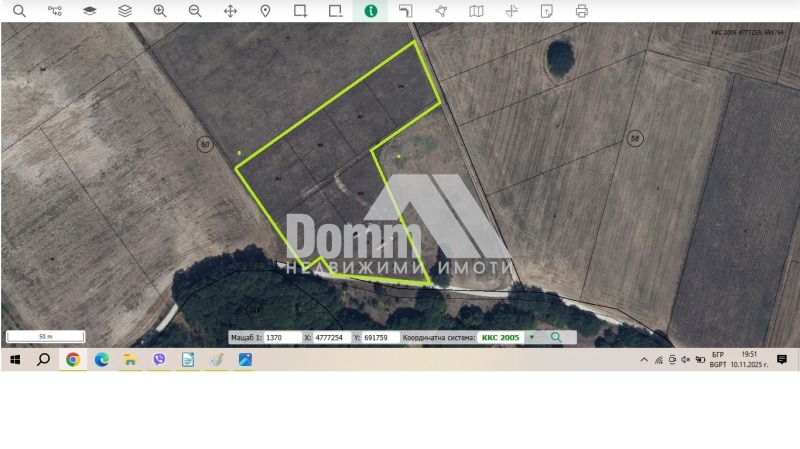Open the export document icon
Image resolution: width=800 pixels, height=449 pixels.
pos(546,11)
